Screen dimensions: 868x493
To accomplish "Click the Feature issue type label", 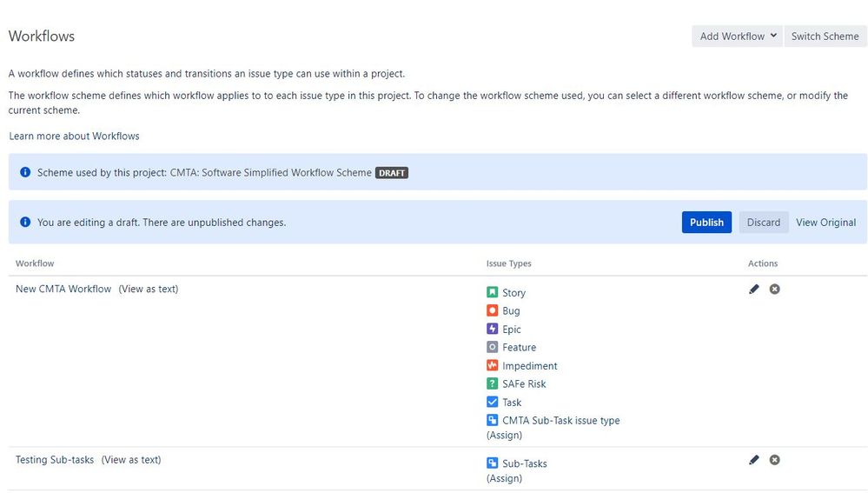I will (x=520, y=347).
